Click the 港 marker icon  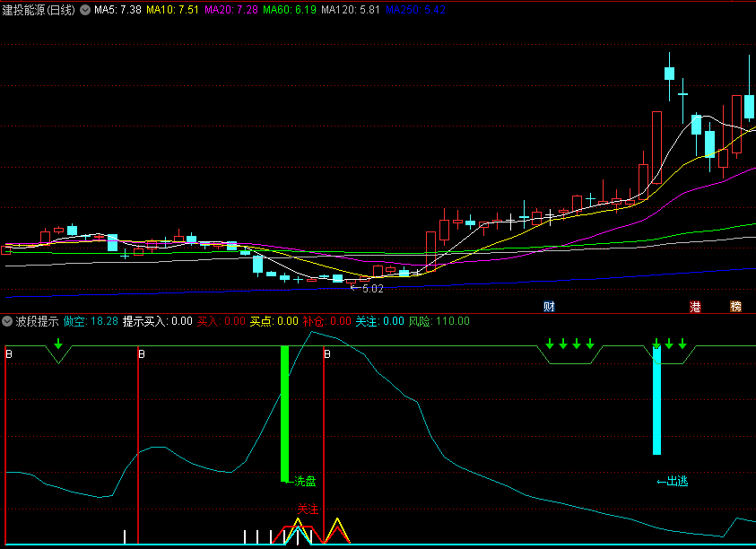(695, 306)
